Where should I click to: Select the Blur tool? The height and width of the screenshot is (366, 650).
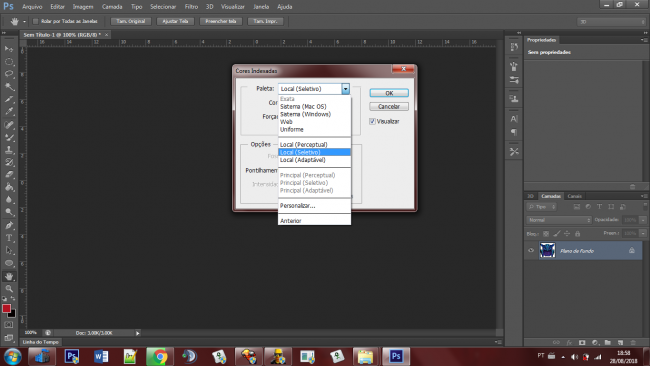(9, 199)
